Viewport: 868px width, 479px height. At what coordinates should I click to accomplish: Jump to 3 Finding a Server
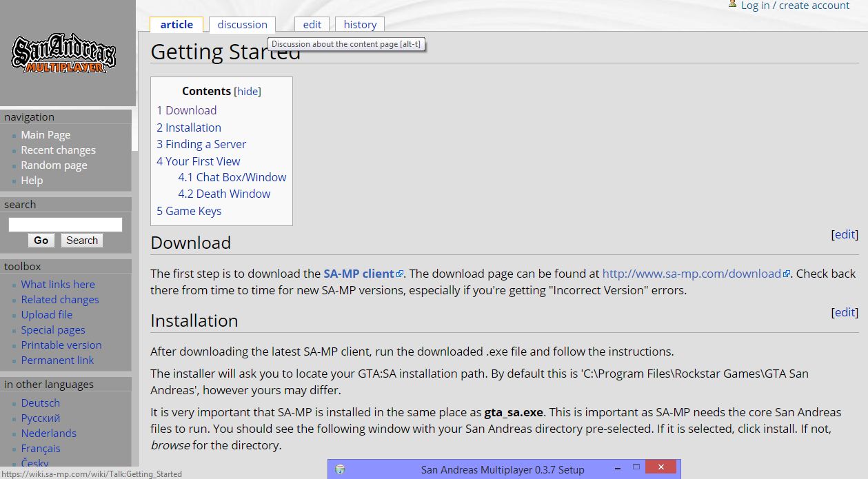[201, 144]
